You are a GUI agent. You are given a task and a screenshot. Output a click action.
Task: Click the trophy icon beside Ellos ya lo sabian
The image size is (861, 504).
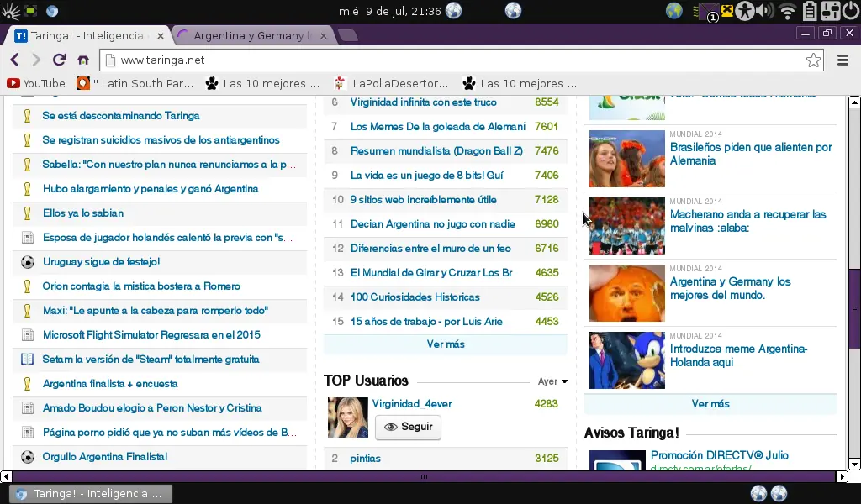[x=27, y=213]
